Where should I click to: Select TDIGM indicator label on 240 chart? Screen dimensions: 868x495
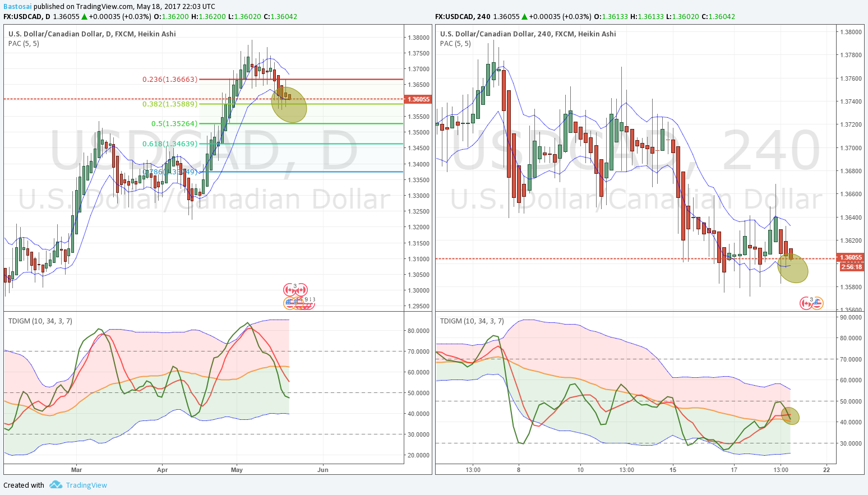[x=472, y=321]
